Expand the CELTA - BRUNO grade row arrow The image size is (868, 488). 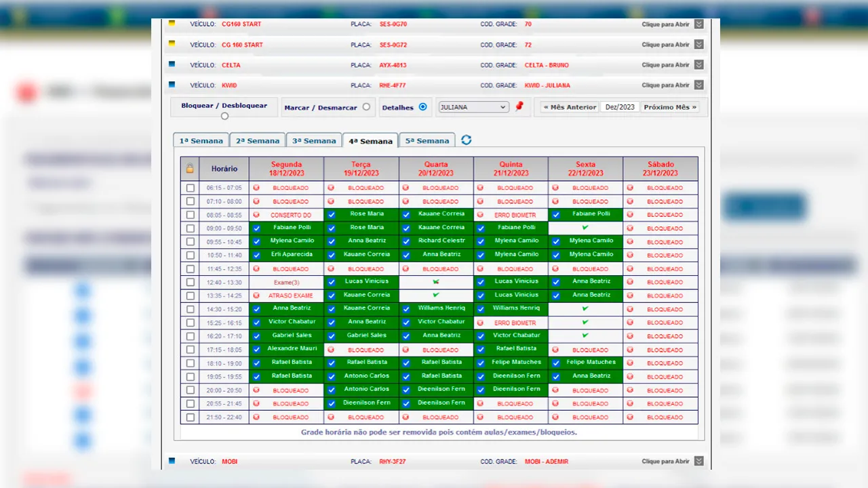[698, 65]
